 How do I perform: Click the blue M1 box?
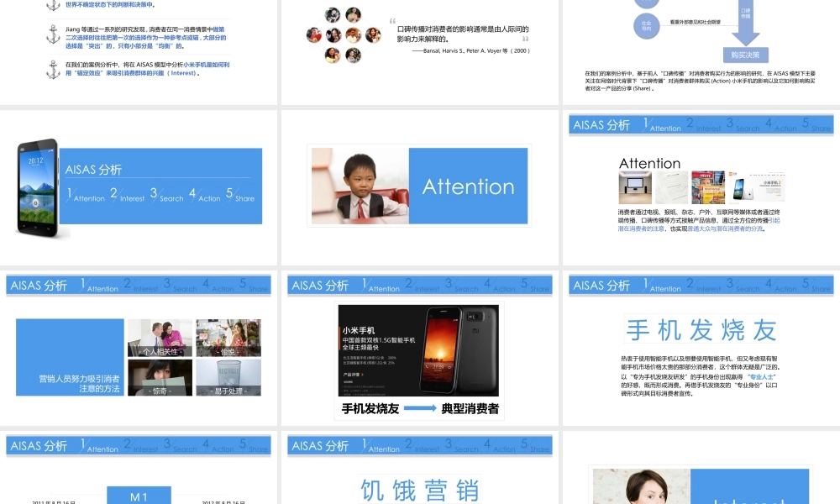139,496
